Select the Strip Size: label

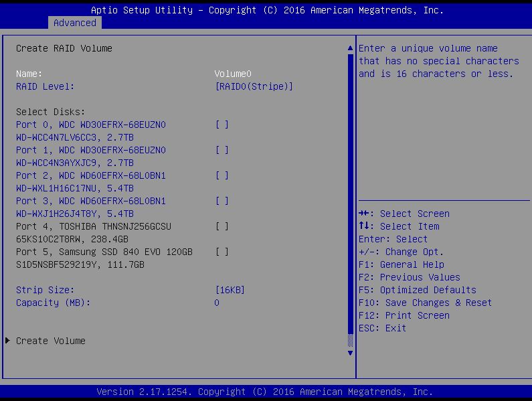coord(45,290)
